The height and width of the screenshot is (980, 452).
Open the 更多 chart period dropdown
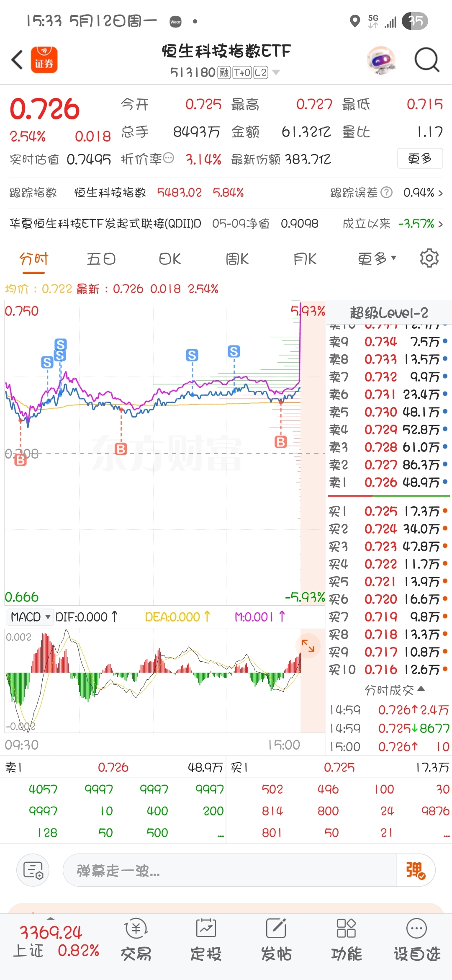pos(377,259)
